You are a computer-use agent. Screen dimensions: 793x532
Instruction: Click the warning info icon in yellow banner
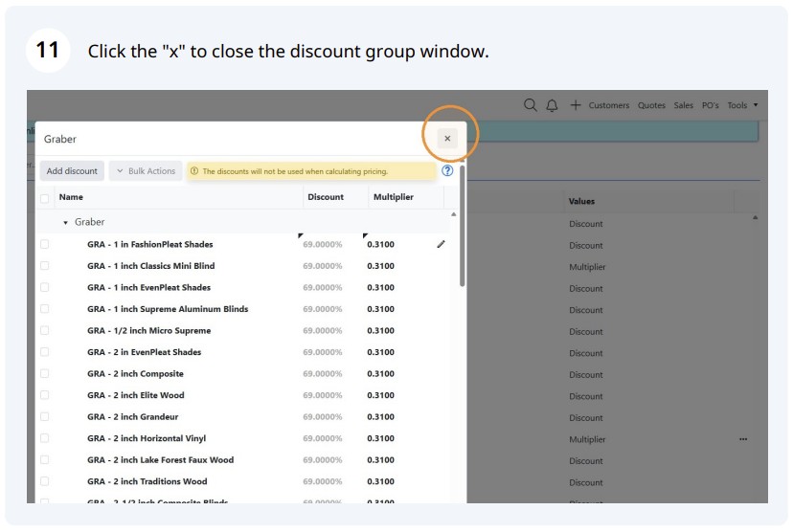tap(194, 171)
